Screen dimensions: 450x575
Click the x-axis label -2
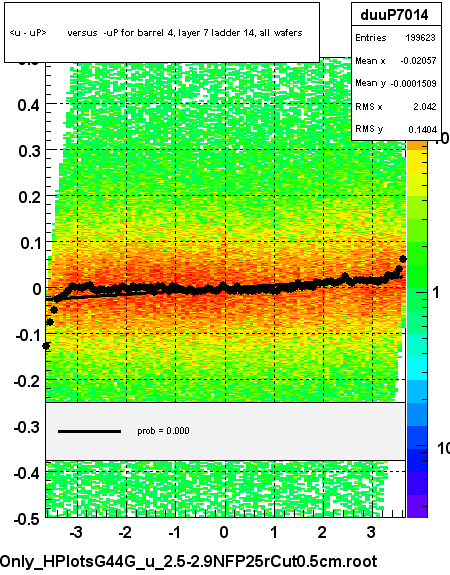click(x=125, y=532)
